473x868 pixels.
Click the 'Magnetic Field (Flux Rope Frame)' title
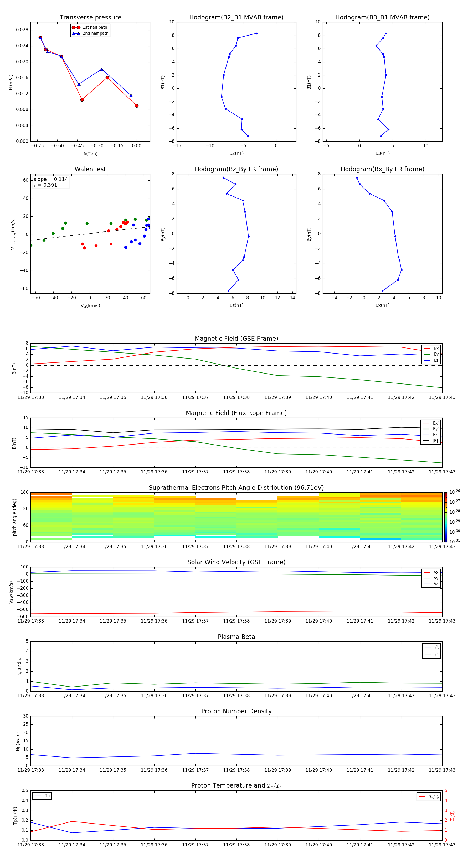[x=236, y=413]
